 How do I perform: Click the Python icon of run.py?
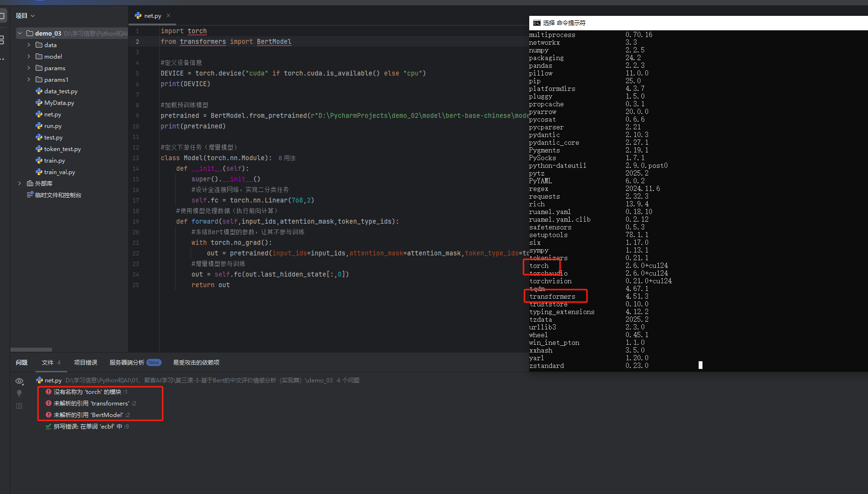pos(39,126)
